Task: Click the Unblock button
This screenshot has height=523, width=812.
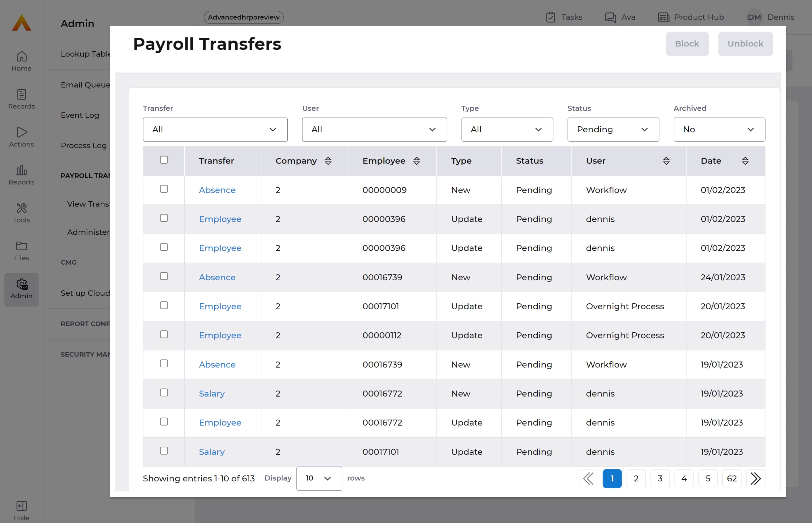Action: point(745,44)
